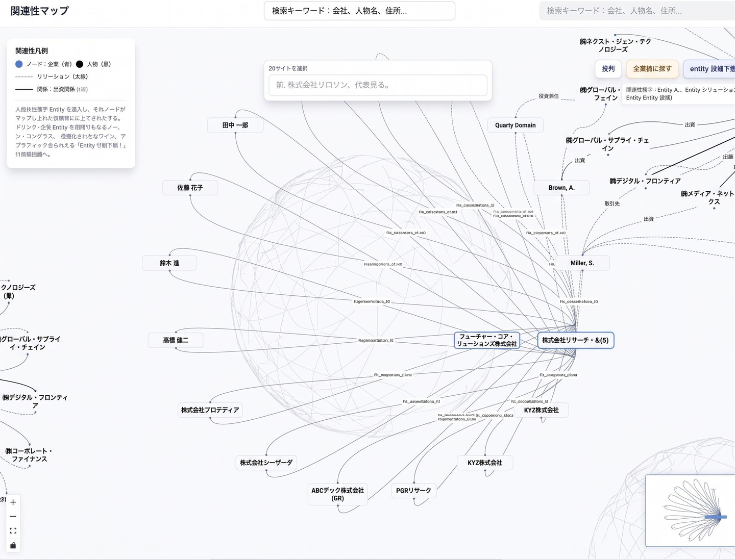
Task: Select the 株式会社プロテディア node
Action: [x=210, y=410]
